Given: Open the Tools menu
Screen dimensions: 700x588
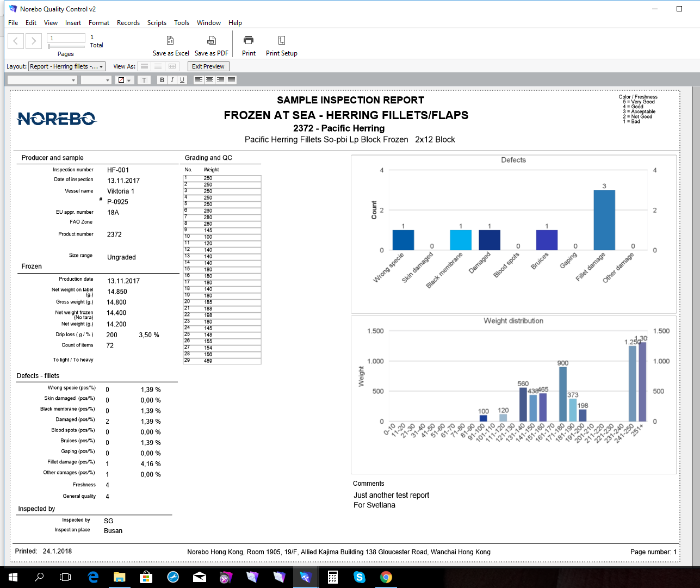Looking at the screenshot, I should [182, 23].
